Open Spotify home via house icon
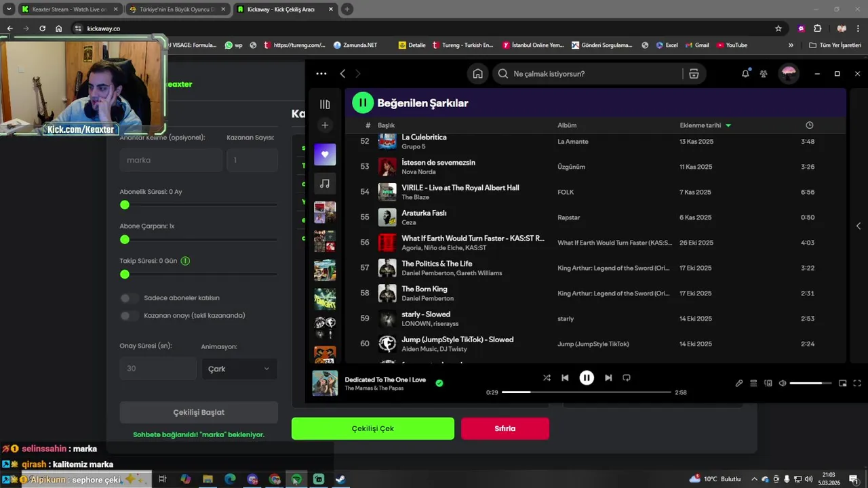The width and height of the screenshot is (868, 488). coord(478,74)
